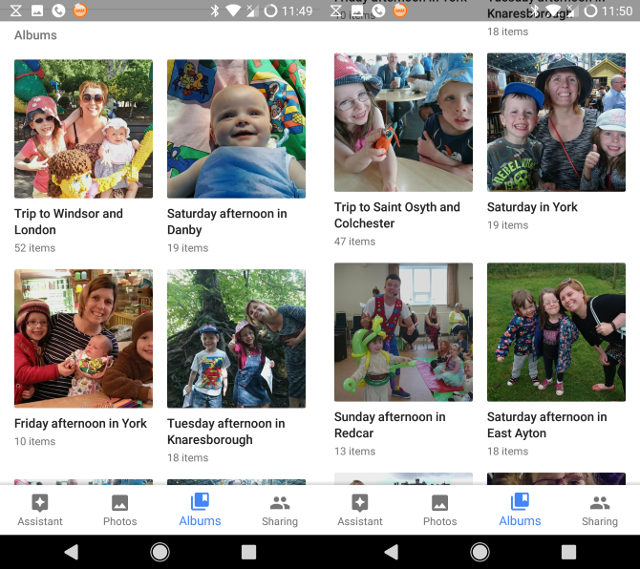
Task: Click 'Sunday afternoon in Redcar' title
Action: pyautogui.click(x=390, y=425)
